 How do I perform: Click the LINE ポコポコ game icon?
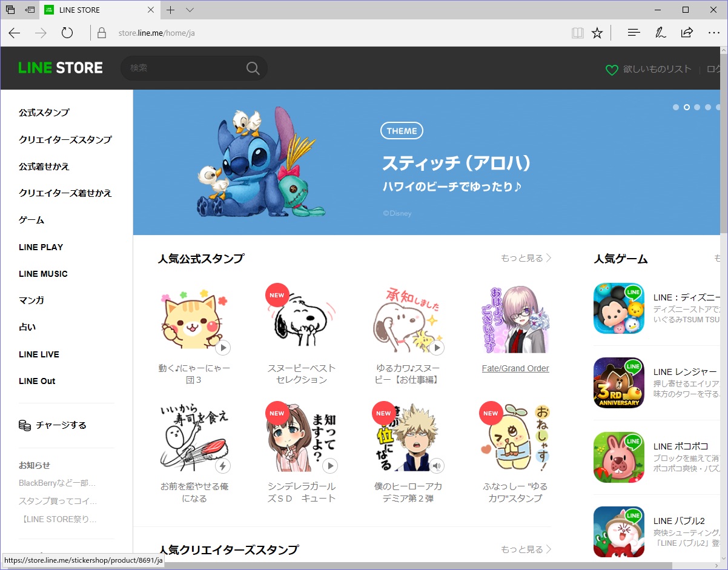tap(619, 457)
